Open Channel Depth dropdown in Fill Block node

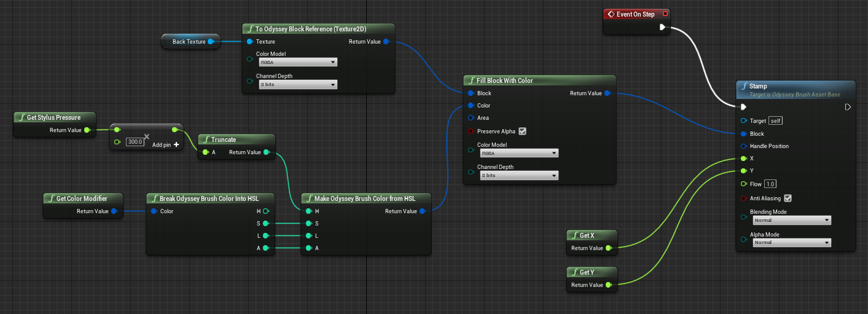(x=519, y=176)
